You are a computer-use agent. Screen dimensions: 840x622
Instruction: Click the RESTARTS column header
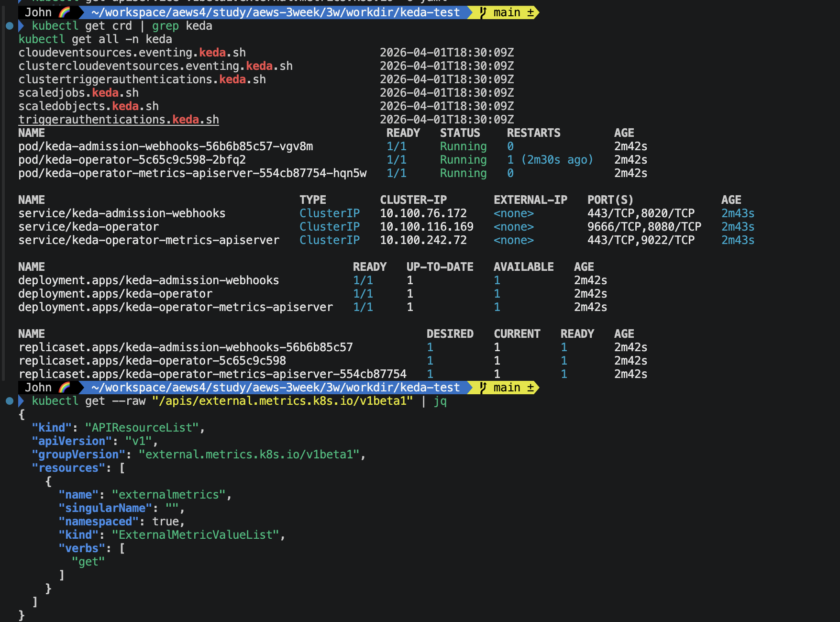534,133
